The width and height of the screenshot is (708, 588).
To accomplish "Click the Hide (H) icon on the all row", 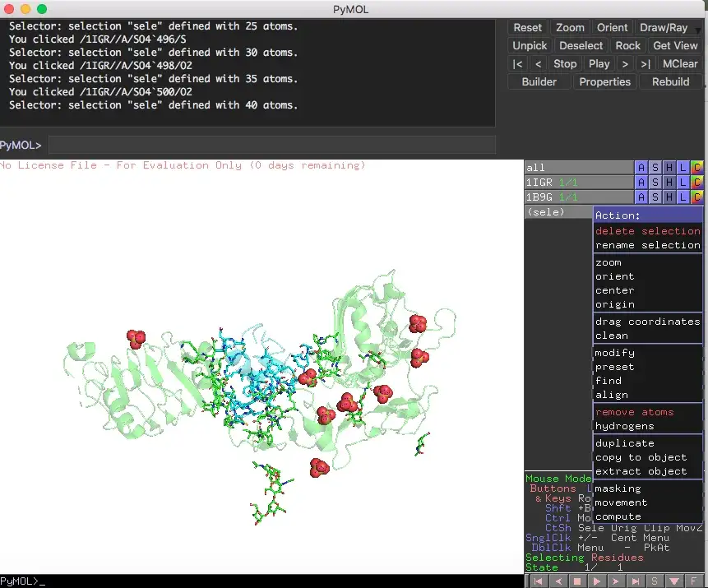I will 669,167.
